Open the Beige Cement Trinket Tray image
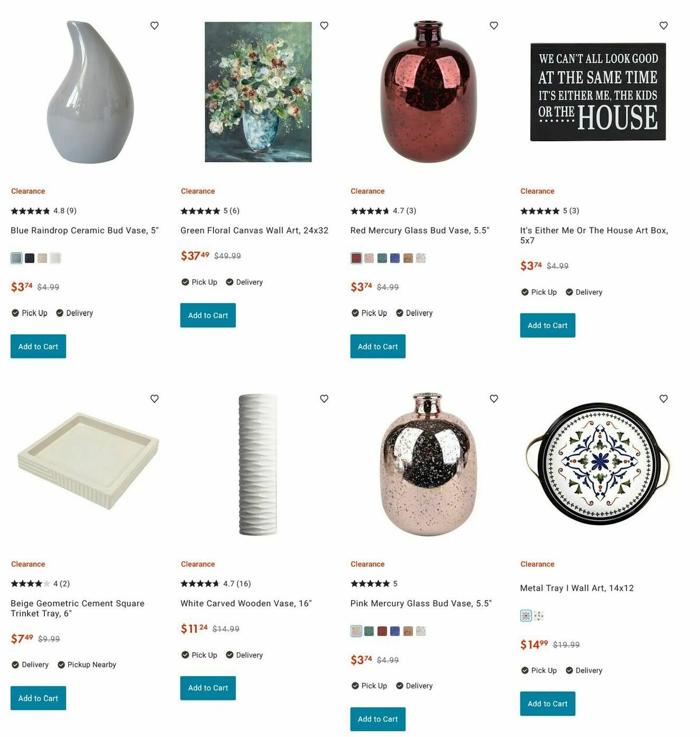This screenshot has width=700, height=737. [88, 461]
